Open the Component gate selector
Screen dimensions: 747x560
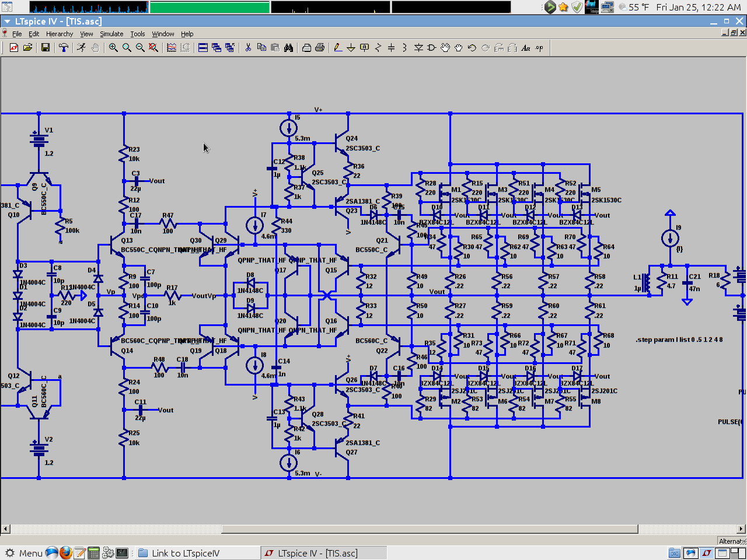click(432, 48)
